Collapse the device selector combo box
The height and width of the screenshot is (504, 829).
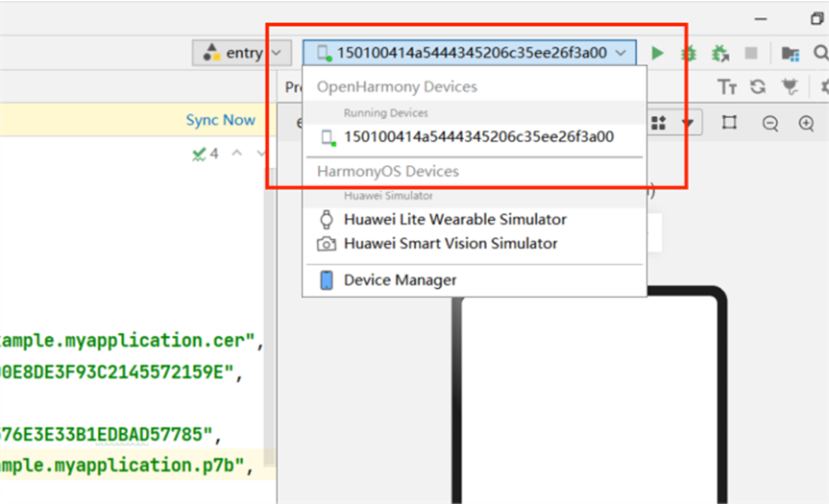click(x=470, y=53)
